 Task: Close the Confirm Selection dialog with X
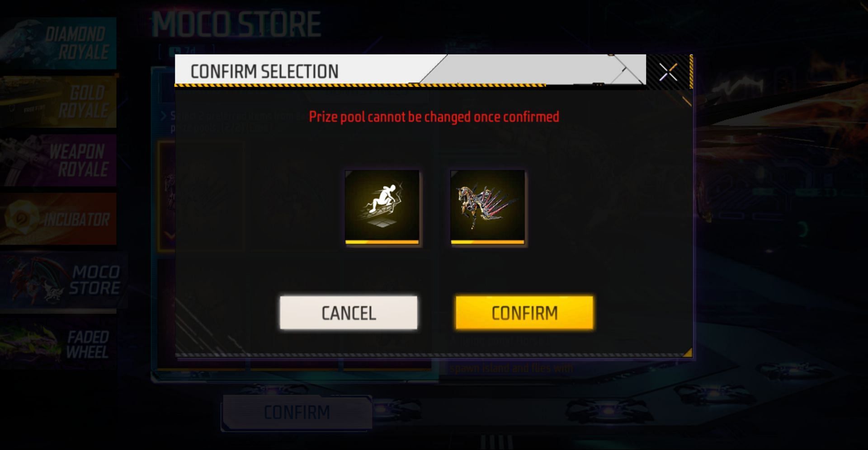668,72
